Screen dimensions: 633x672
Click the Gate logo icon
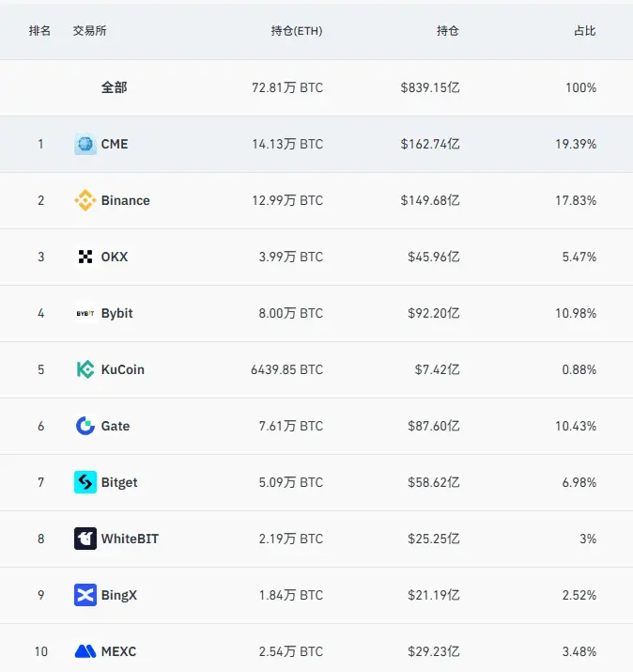(85, 426)
